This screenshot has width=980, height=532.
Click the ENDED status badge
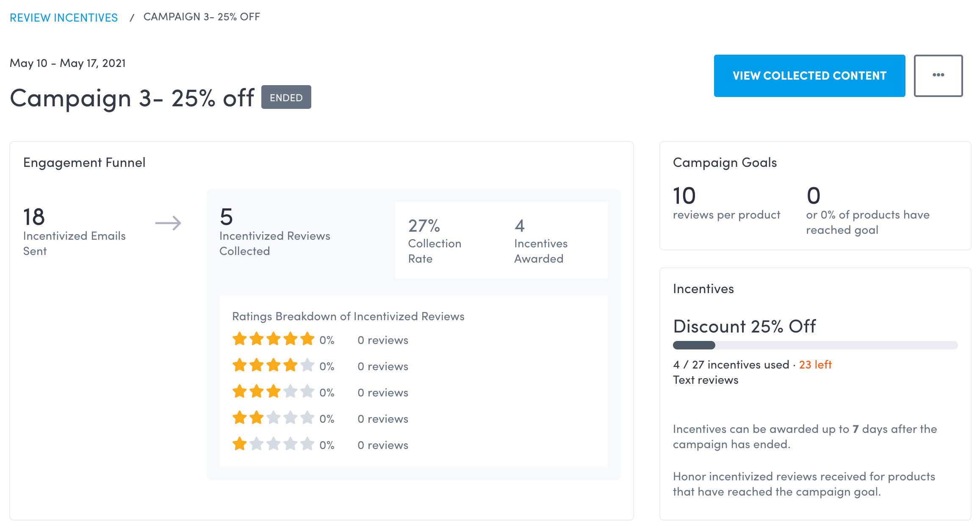pos(286,97)
